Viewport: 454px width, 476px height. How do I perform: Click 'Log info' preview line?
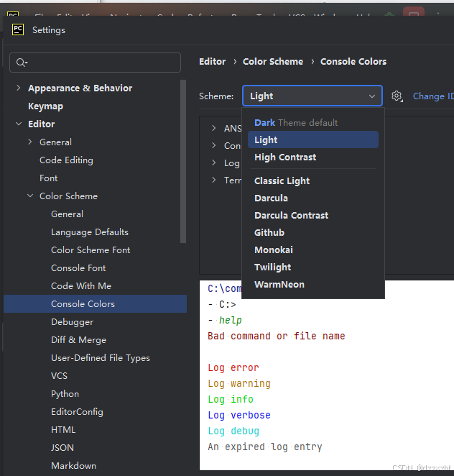pyautogui.click(x=231, y=399)
